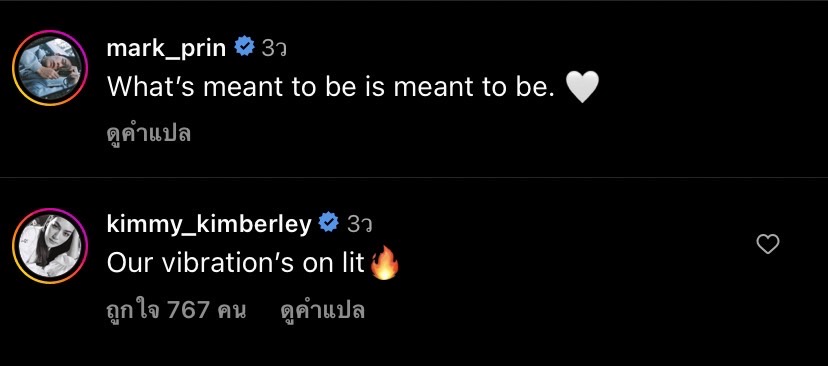Select the text "Our vibration's on lit"
Viewport: 828px width, 366px height.
236,263
